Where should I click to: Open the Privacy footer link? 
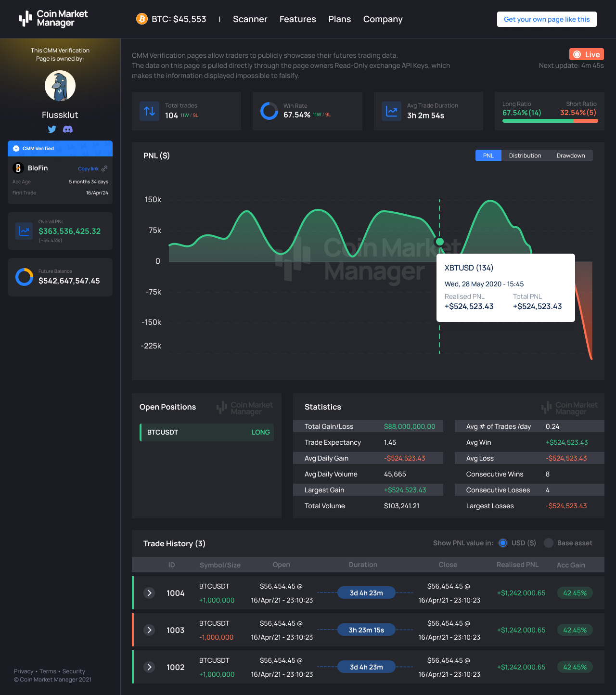[x=24, y=671]
